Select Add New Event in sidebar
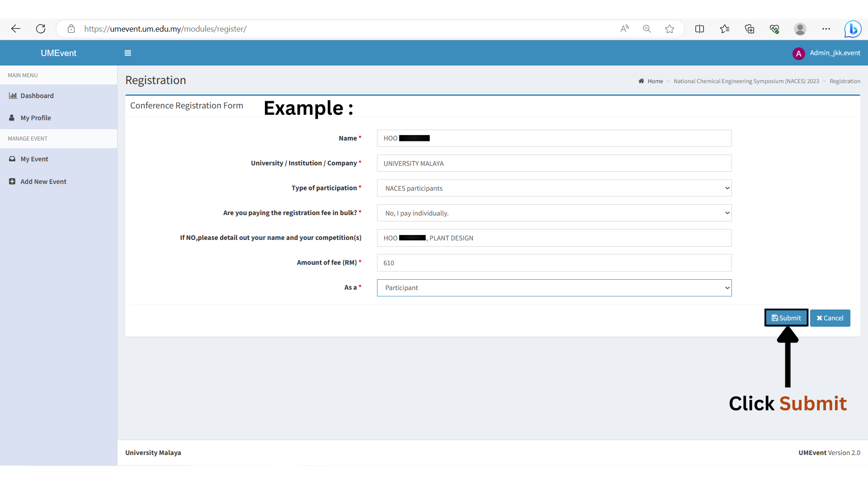 coord(43,182)
